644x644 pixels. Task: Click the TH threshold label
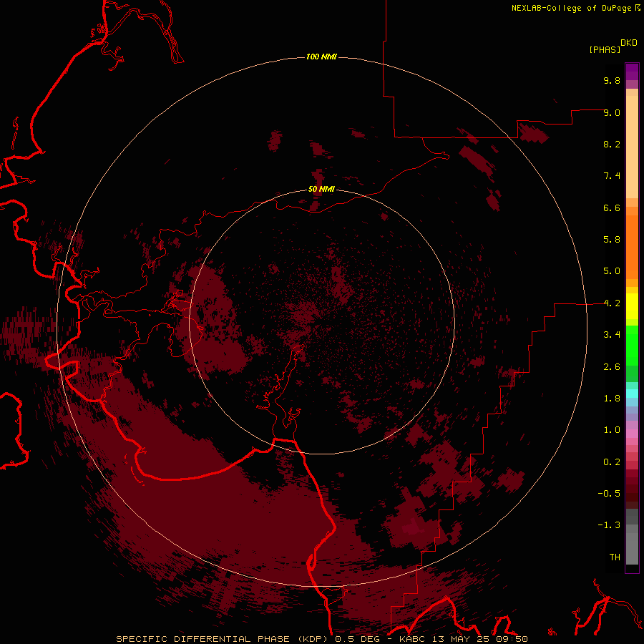point(615,557)
